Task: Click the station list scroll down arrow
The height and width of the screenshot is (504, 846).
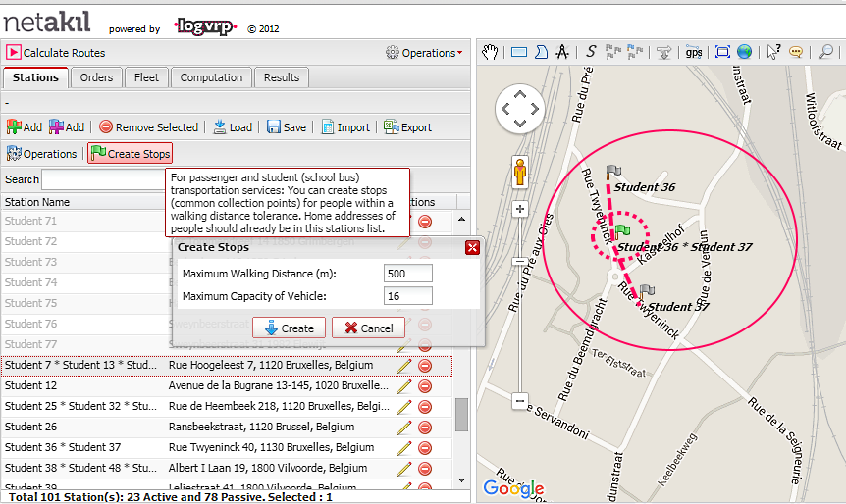Action: (x=461, y=479)
